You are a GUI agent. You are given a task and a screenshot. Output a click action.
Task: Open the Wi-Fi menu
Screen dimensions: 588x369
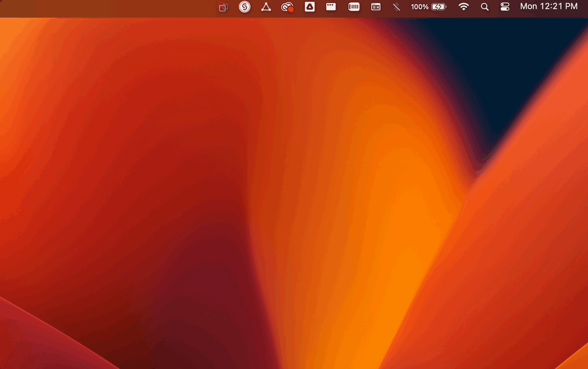(x=464, y=7)
